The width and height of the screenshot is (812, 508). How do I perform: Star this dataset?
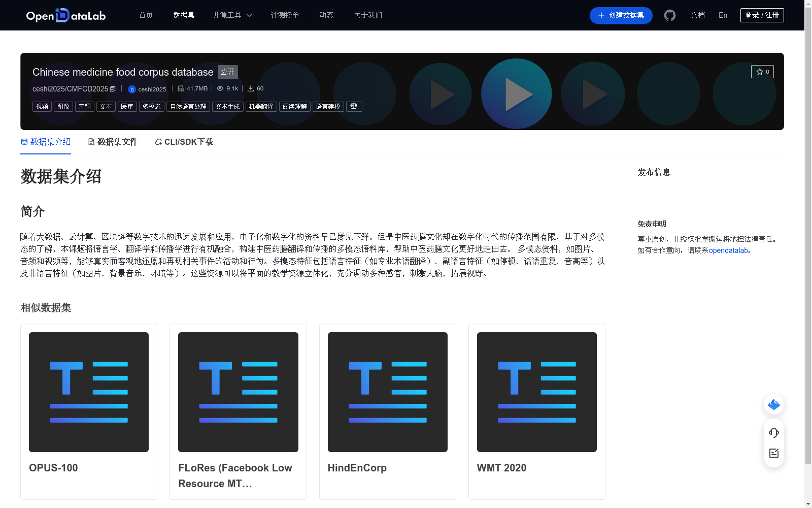762,72
